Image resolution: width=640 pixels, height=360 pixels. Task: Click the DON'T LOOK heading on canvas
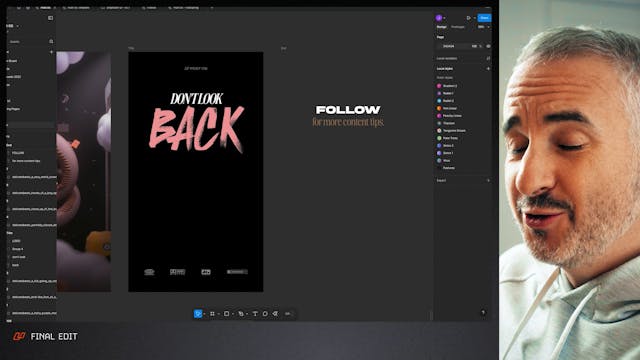click(196, 98)
